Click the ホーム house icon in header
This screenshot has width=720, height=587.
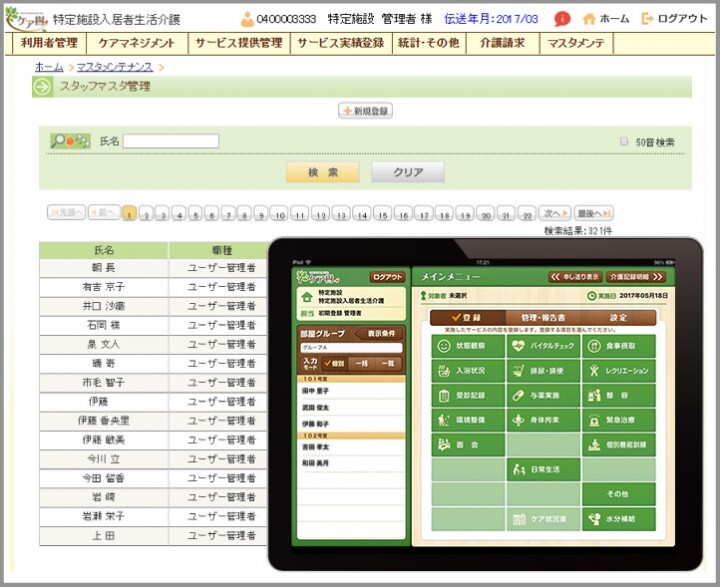(x=589, y=19)
